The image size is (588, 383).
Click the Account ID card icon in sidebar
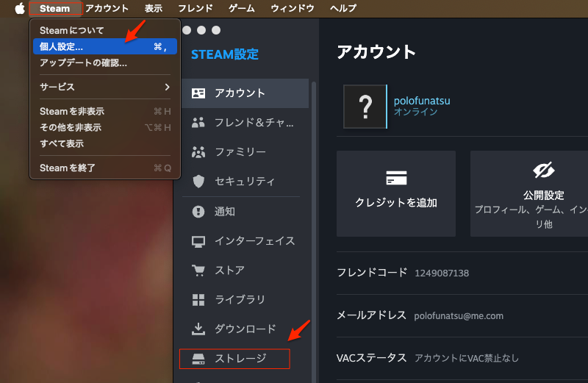click(x=198, y=93)
